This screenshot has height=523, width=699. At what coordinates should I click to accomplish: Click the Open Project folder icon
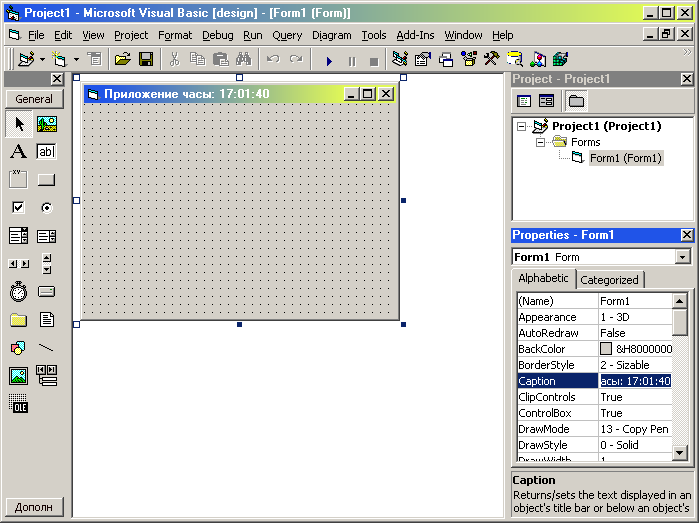coord(122,59)
